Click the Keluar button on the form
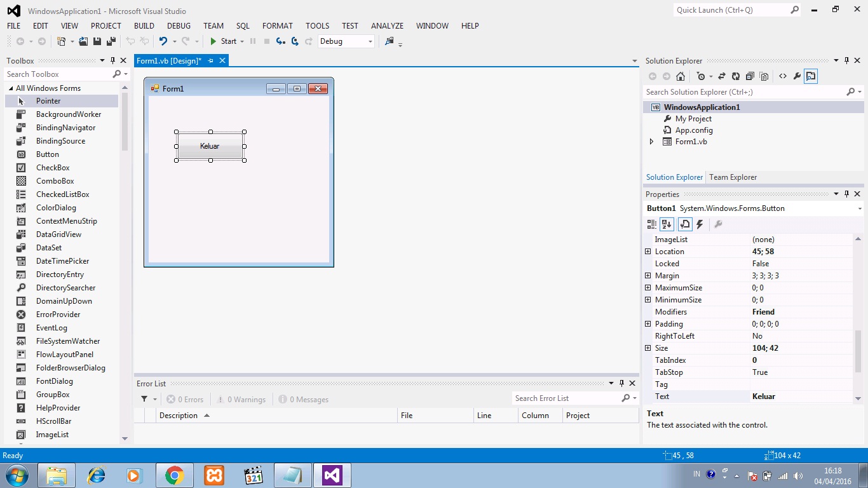Screen dimensions: 868x488 [x=210, y=146]
